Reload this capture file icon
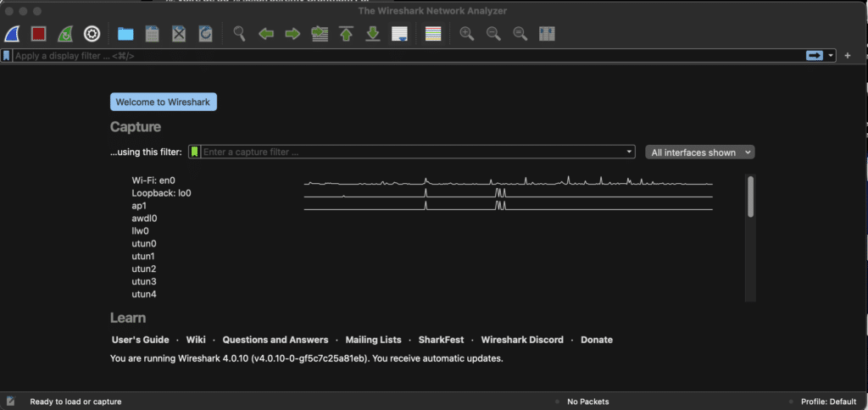868x410 pixels. [x=205, y=34]
